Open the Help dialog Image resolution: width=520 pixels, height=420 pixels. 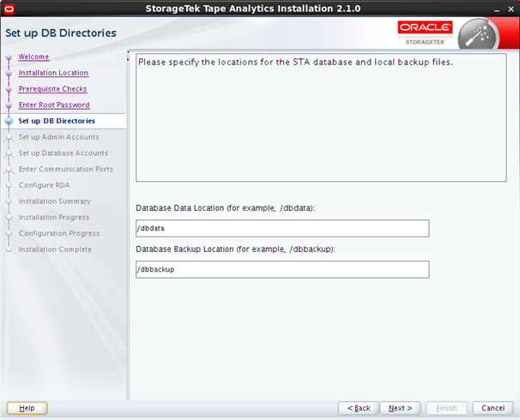[27, 408]
